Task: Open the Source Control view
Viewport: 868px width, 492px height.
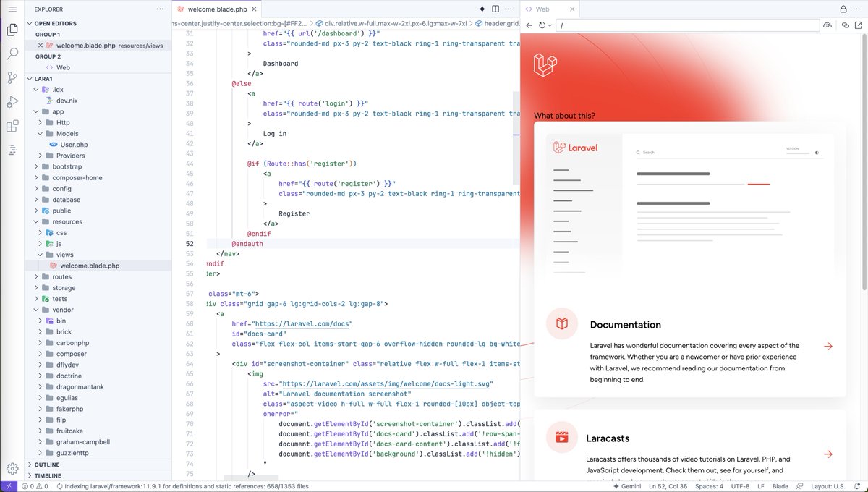Action: click(x=12, y=77)
